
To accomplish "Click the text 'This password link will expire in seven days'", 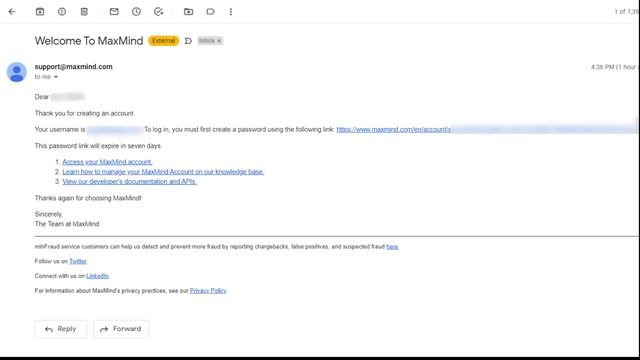I will pyautogui.click(x=98, y=146).
